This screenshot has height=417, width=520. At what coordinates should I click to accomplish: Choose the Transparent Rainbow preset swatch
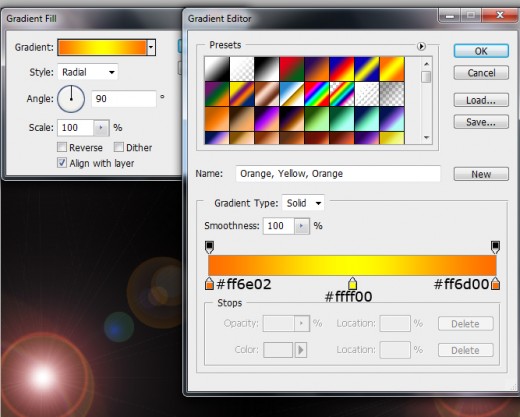click(x=342, y=94)
